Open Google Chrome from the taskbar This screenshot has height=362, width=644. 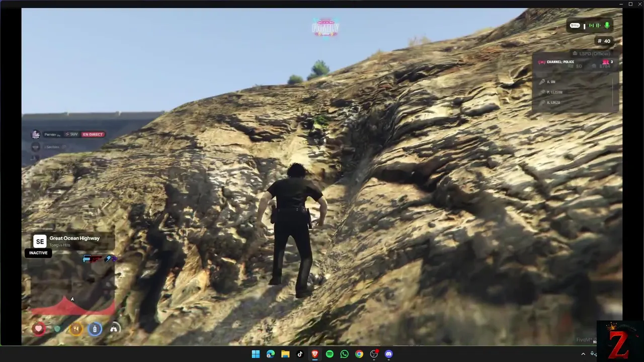point(359,354)
